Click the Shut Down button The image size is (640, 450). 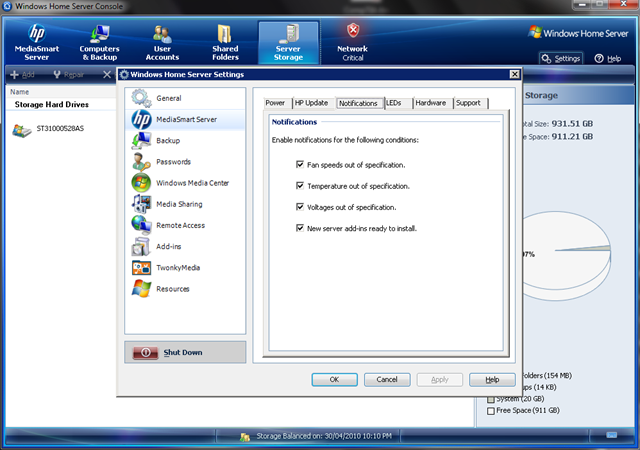[x=185, y=352]
